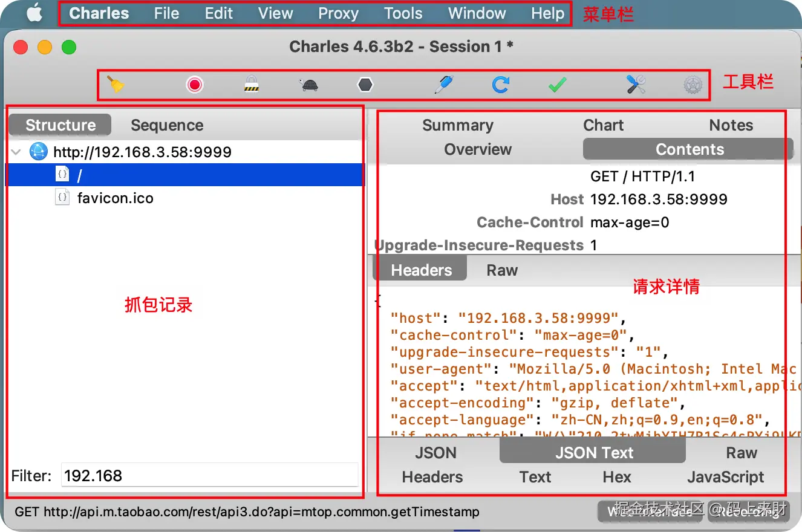Toggle SSL Proxying with the padlock icon
Image resolution: width=802 pixels, height=532 pixels.
252,85
